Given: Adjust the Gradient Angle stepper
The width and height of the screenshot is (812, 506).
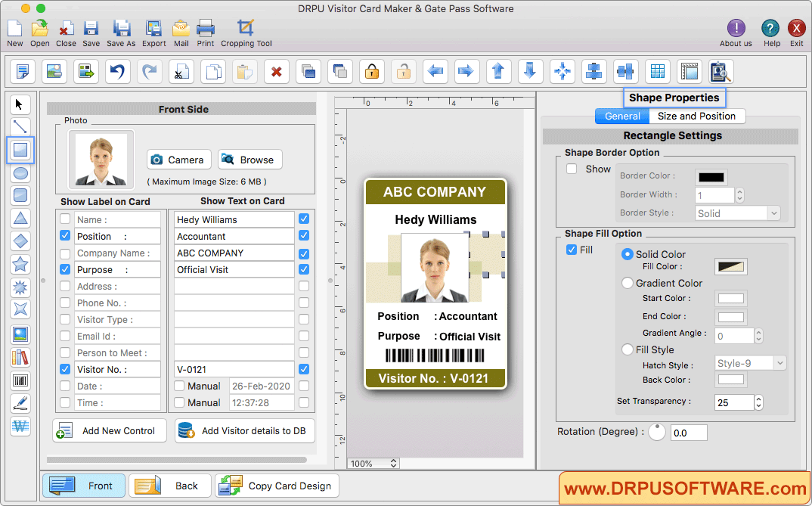Looking at the screenshot, I should 758,336.
